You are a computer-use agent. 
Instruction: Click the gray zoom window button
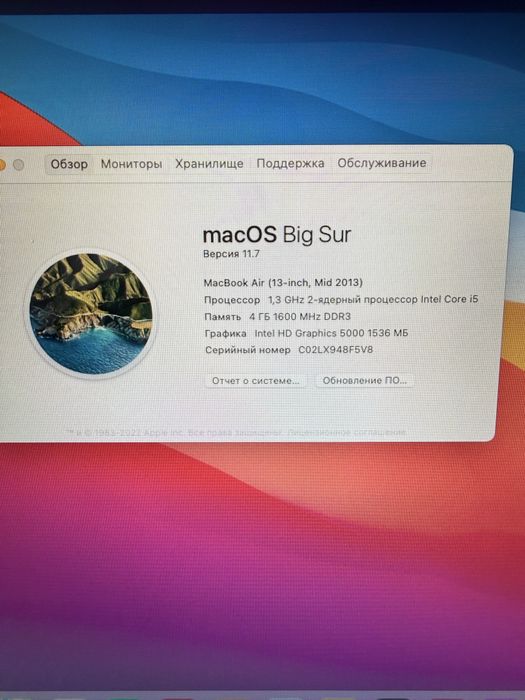tap(18, 165)
